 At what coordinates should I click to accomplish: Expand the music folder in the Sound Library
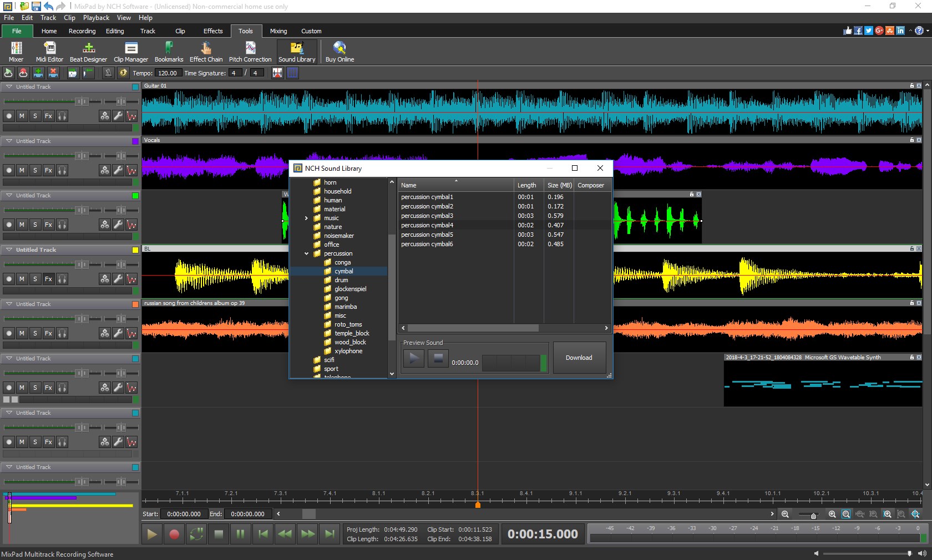tap(306, 218)
